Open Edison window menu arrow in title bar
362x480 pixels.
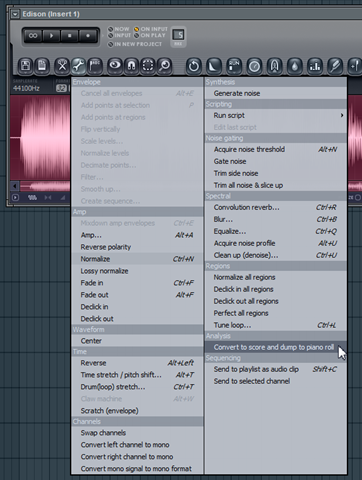[x=15, y=14]
